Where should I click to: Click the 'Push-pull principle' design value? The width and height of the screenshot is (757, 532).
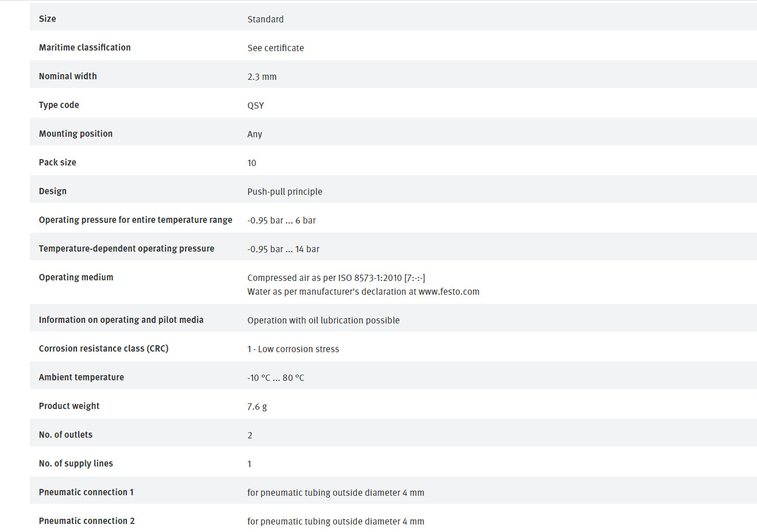click(285, 192)
